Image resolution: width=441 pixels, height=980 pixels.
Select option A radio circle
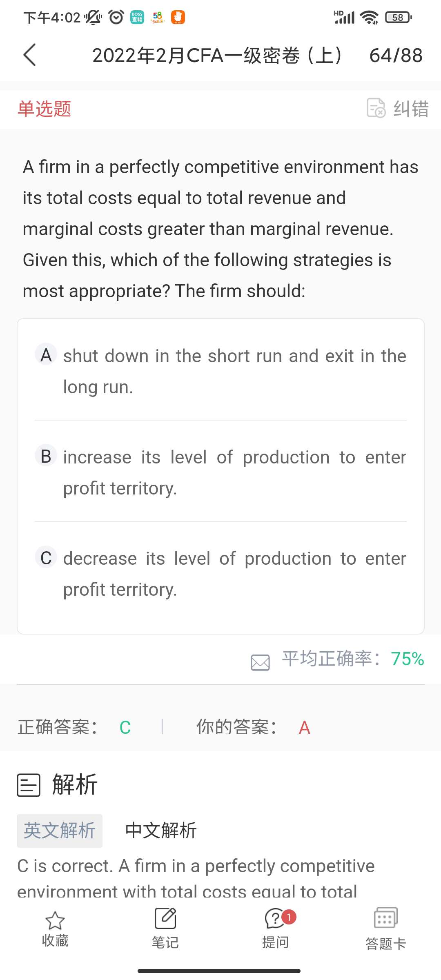46,354
